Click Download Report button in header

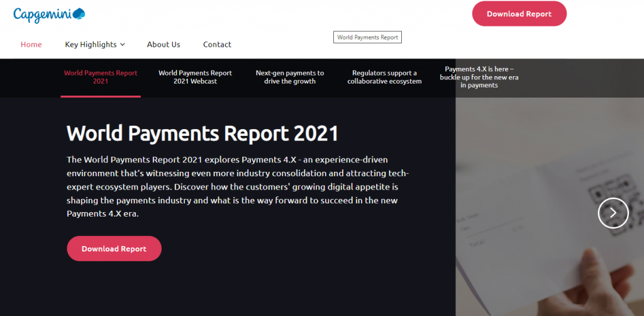(x=519, y=14)
